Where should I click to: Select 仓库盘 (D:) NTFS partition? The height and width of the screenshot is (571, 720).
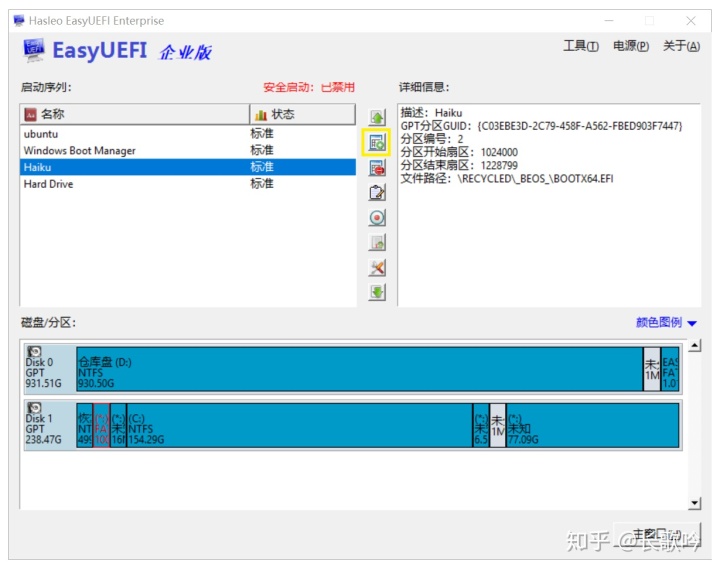[x=360, y=369]
